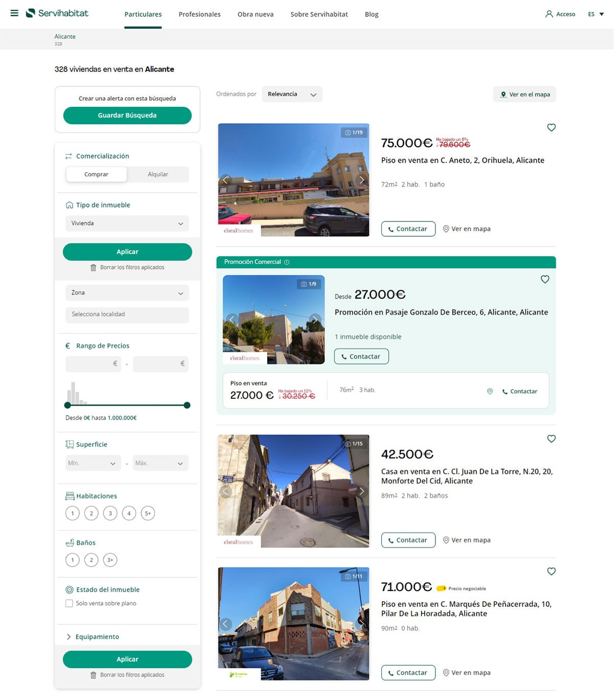The width and height of the screenshot is (614, 700).
Task: Open the Blog section
Action: click(371, 14)
